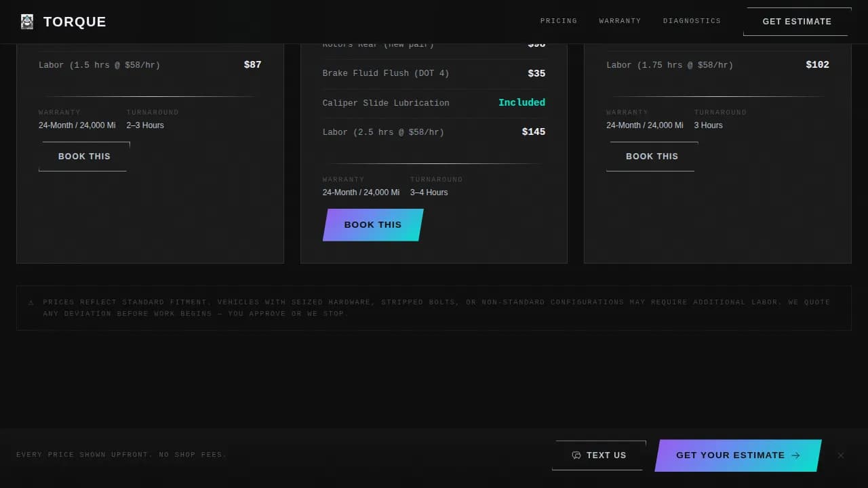Select the Brake Fluid Flush (DOT 4) row
Image resolution: width=868 pixels, height=488 pixels.
pos(434,74)
